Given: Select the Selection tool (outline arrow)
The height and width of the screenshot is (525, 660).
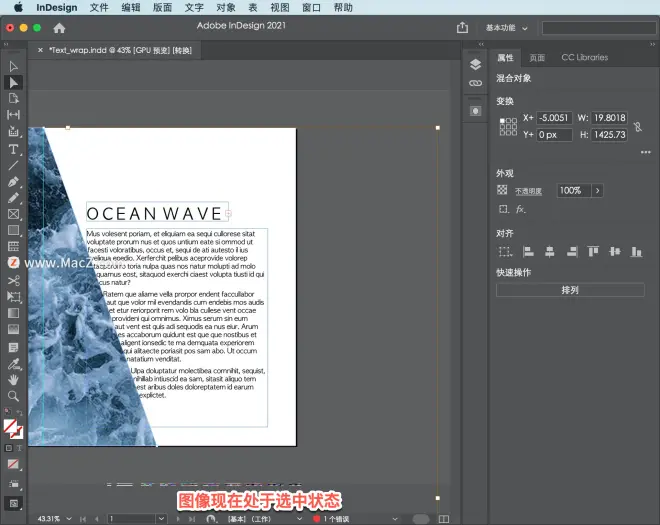Looking at the screenshot, I should click(13, 67).
